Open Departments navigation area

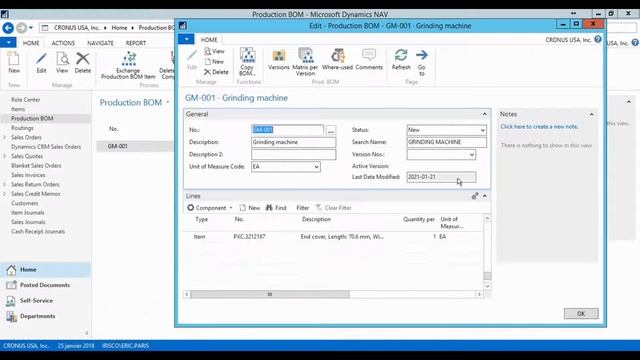pyautogui.click(x=46, y=316)
